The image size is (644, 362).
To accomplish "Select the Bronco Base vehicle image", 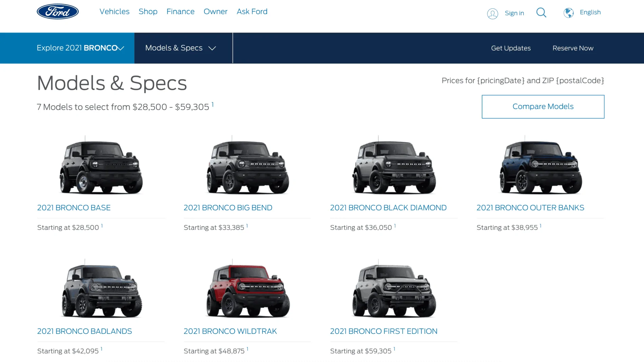I will [x=101, y=165].
